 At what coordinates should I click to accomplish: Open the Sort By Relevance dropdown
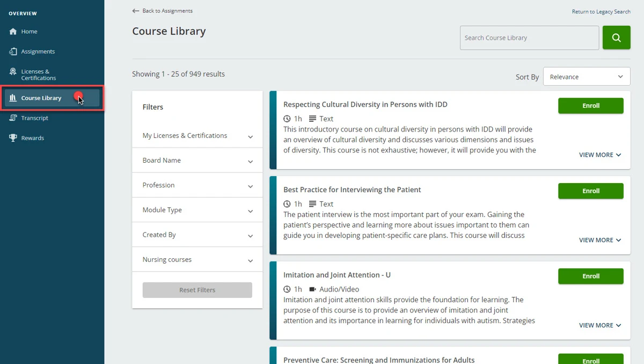(587, 77)
